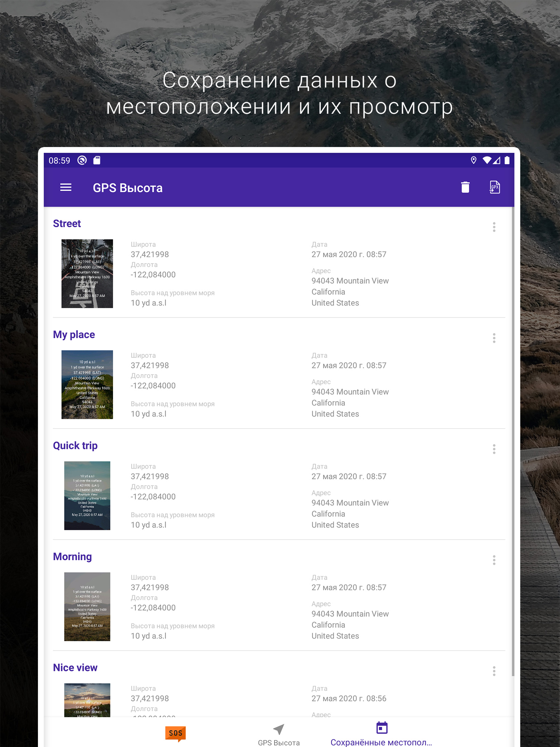Screen dimensions: 560x747
Task: Click My place latitude value 37,421998
Action: tap(150, 365)
